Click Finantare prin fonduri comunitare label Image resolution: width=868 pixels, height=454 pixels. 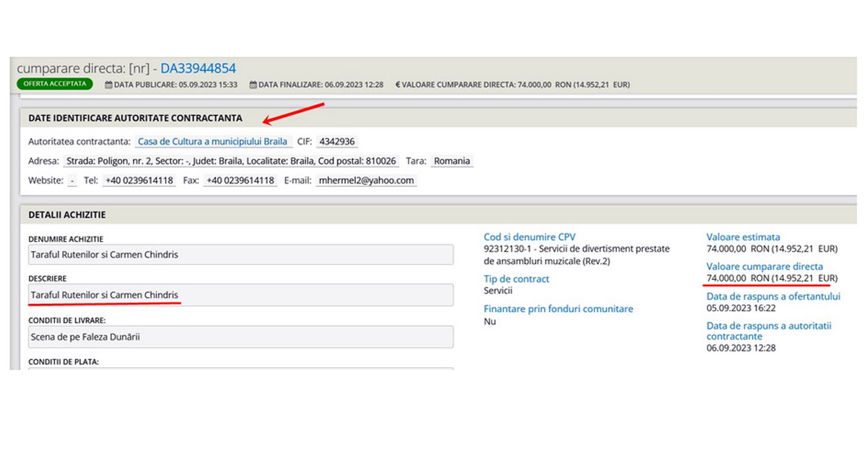[x=558, y=309]
